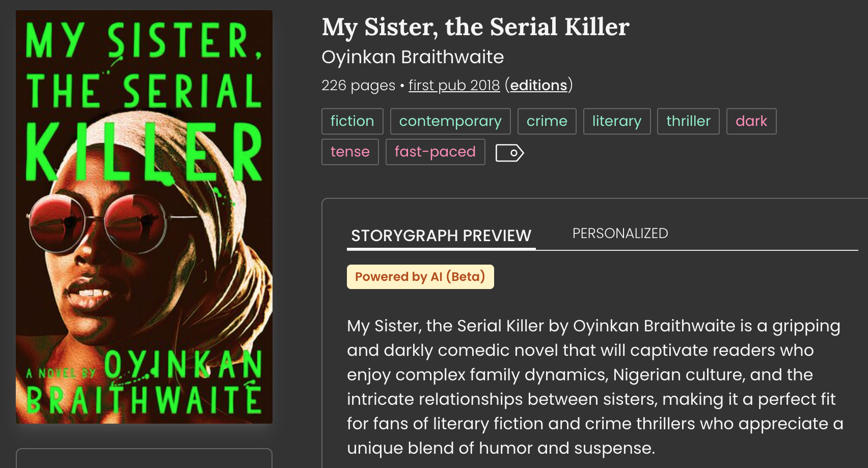868x468 pixels.
Task: Select the fast-paced tag
Action: pos(435,152)
